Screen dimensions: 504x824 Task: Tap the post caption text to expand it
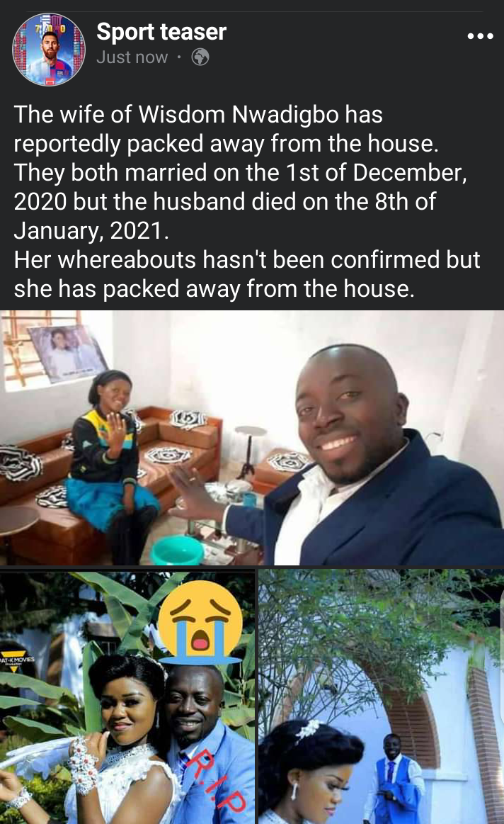click(x=247, y=201)
